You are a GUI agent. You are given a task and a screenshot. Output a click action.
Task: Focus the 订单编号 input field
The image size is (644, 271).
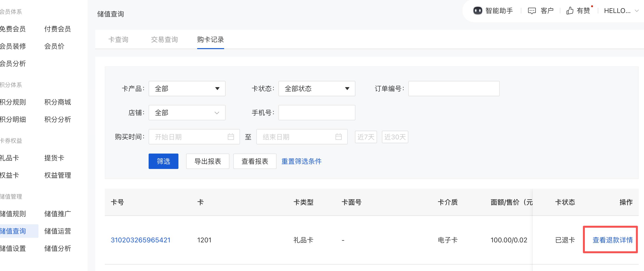(454, 89)
